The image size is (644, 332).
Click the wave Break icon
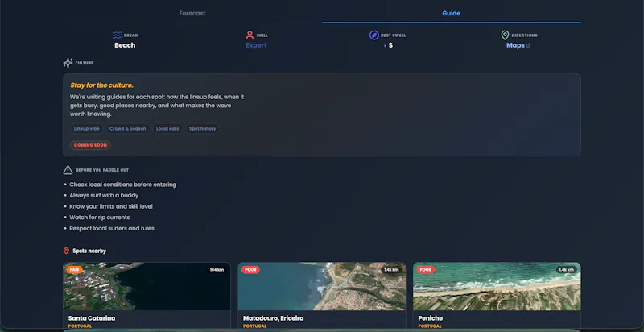pos(118,35)
